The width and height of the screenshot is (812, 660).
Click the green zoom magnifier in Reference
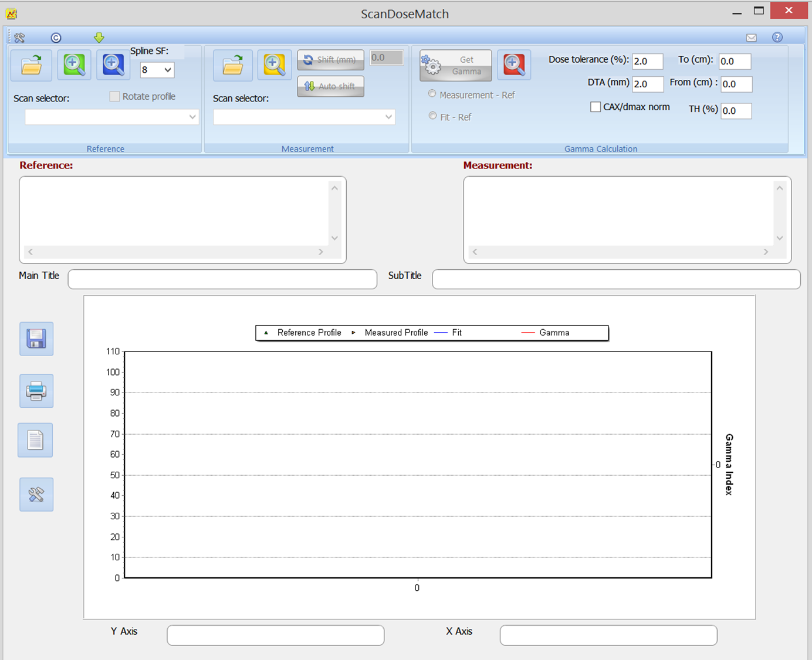point(74,65)
